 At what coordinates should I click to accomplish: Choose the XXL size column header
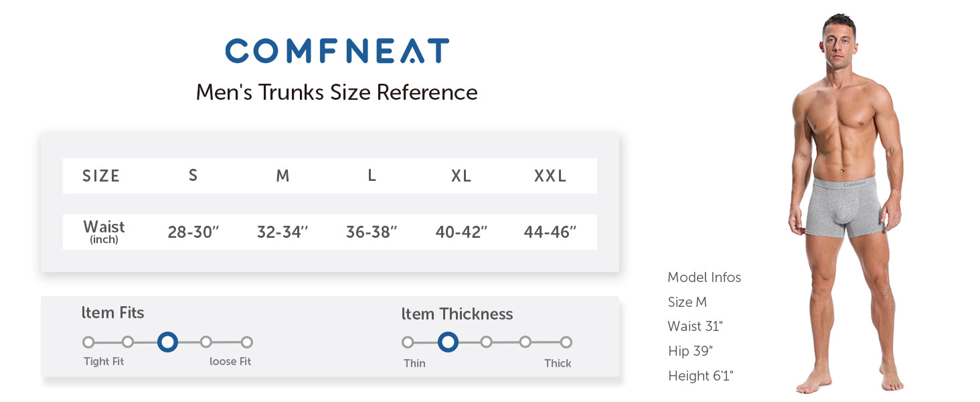(550, 176)
